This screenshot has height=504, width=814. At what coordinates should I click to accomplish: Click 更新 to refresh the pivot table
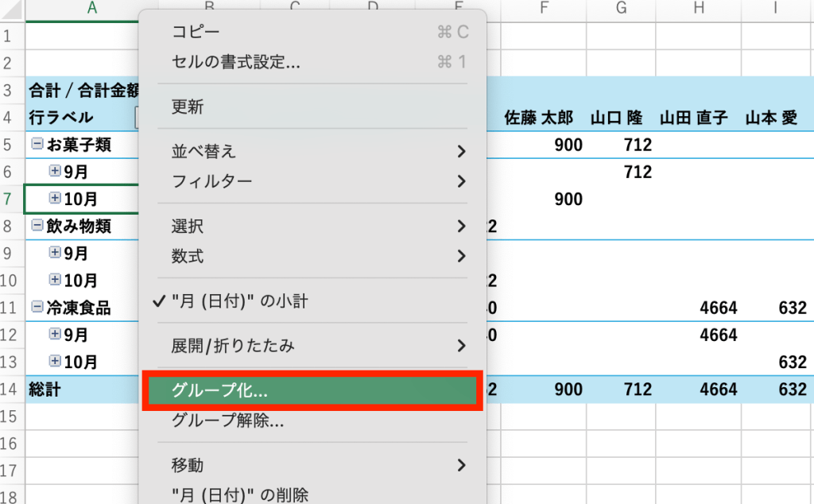coord(188,107)
